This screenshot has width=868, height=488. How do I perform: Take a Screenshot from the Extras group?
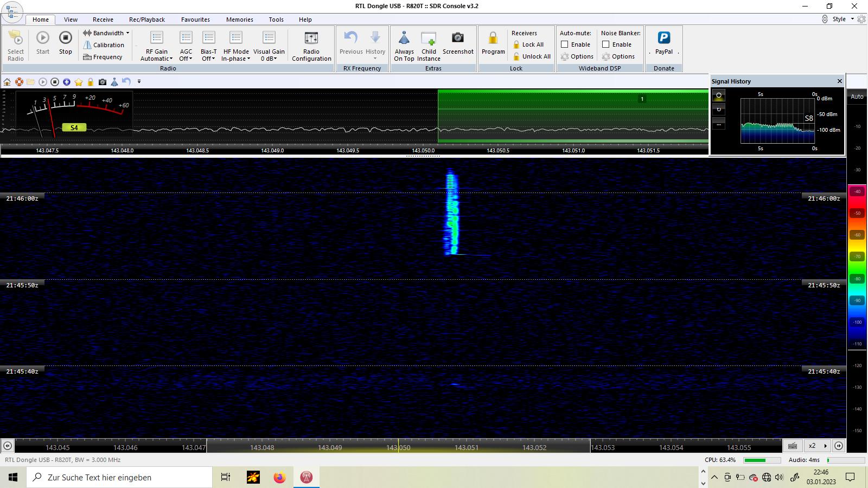pyautogui.click(x=458, y=43)
